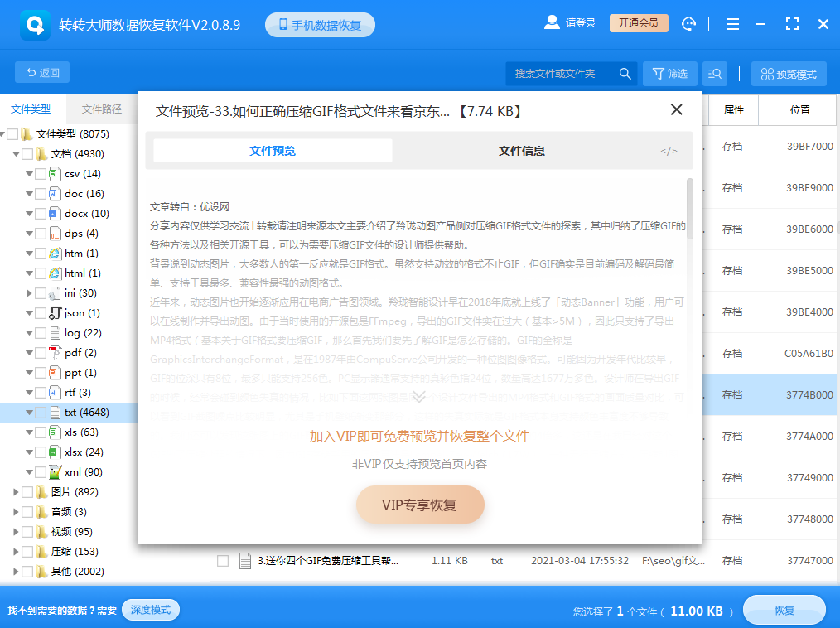Screen dimensions: 840x628
Task: Click the docx file type icon
Action: click(x=55, y=213)
